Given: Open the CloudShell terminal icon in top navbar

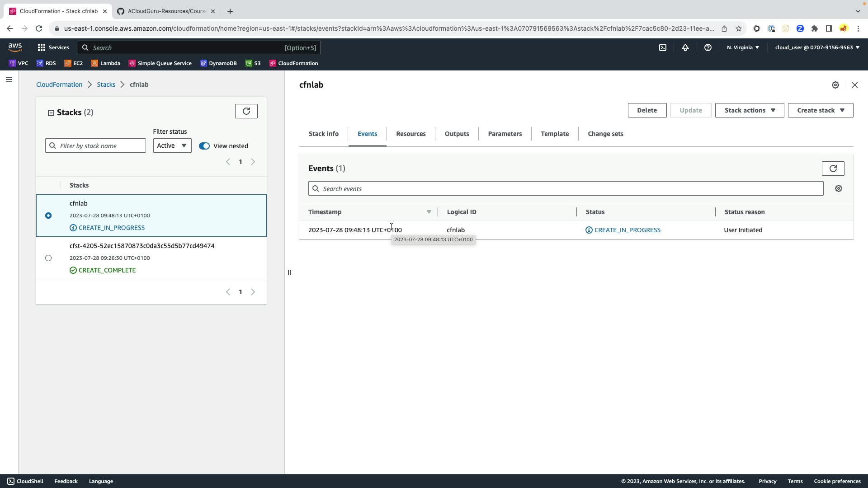Looking at the screenshot, I should point(662,47).
